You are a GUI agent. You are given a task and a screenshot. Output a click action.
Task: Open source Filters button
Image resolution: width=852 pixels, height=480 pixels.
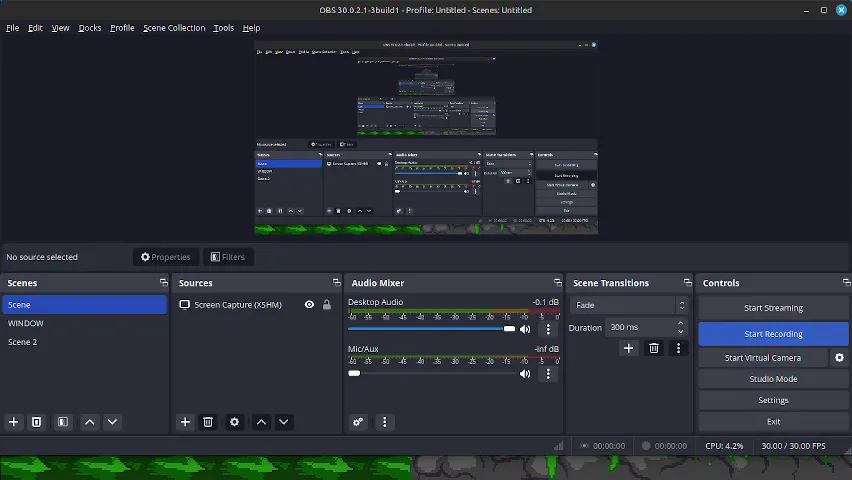point(228,257)
